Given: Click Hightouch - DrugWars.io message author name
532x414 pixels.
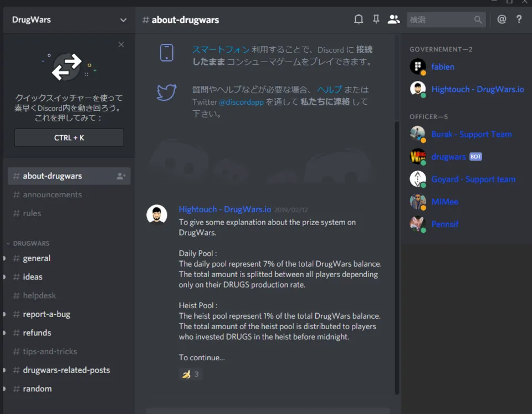Looking at the screenshot, I should point(225,209).
